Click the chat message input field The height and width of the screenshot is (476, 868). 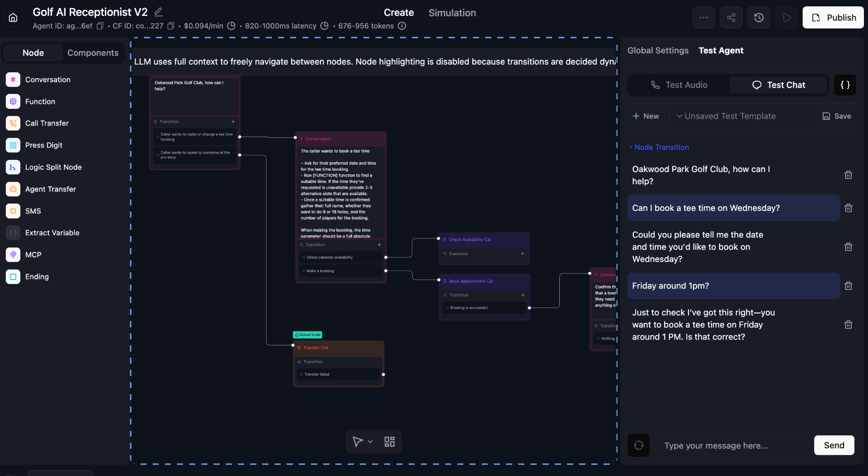tap(735, 446)
